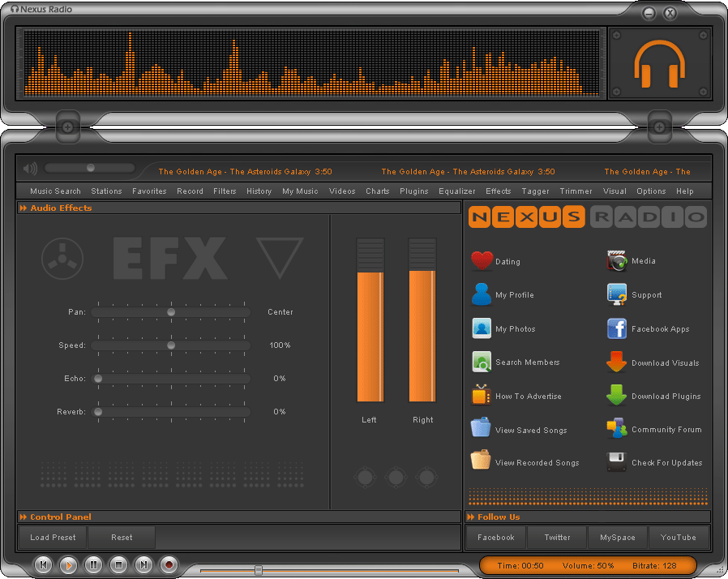Click the volume slider knob
Screen dimensions: 728x579
coord(91,168)
